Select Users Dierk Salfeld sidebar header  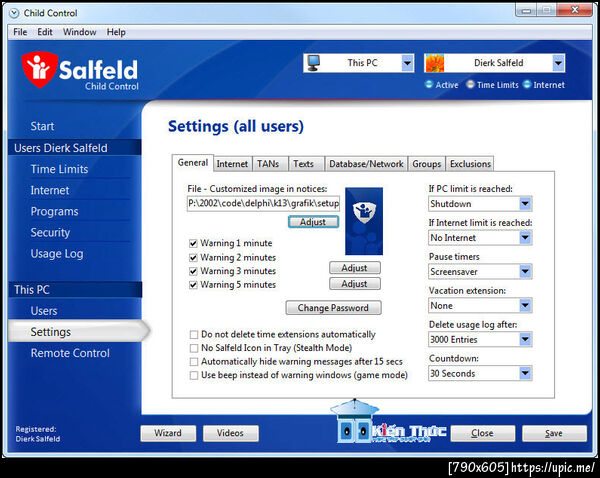point(75,148)
